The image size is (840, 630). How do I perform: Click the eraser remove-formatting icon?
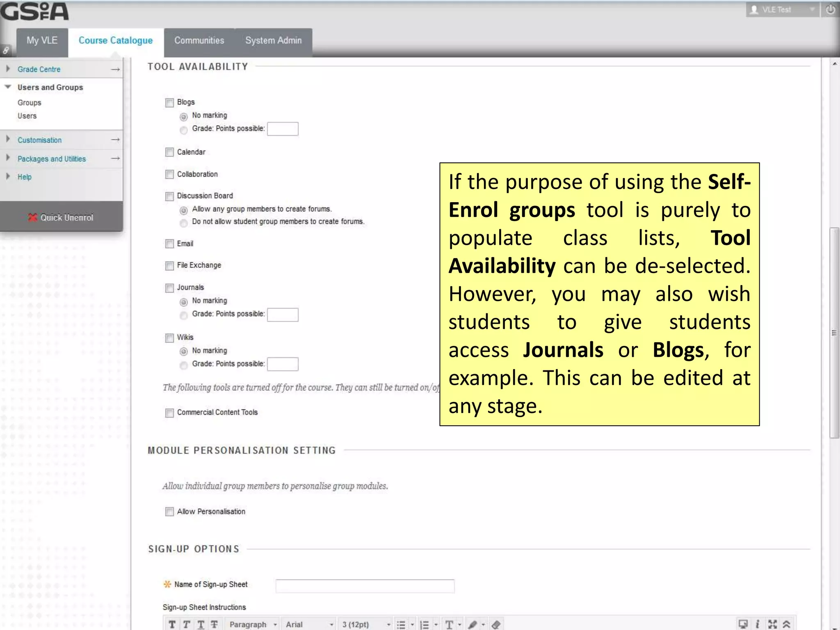click(x=496, y=625)
